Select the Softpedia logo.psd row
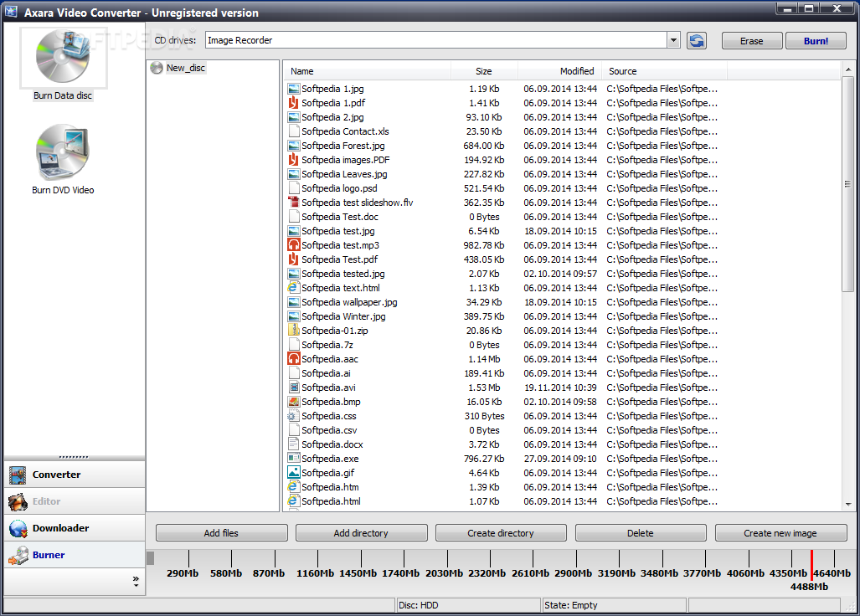 [x=502, y=188]
